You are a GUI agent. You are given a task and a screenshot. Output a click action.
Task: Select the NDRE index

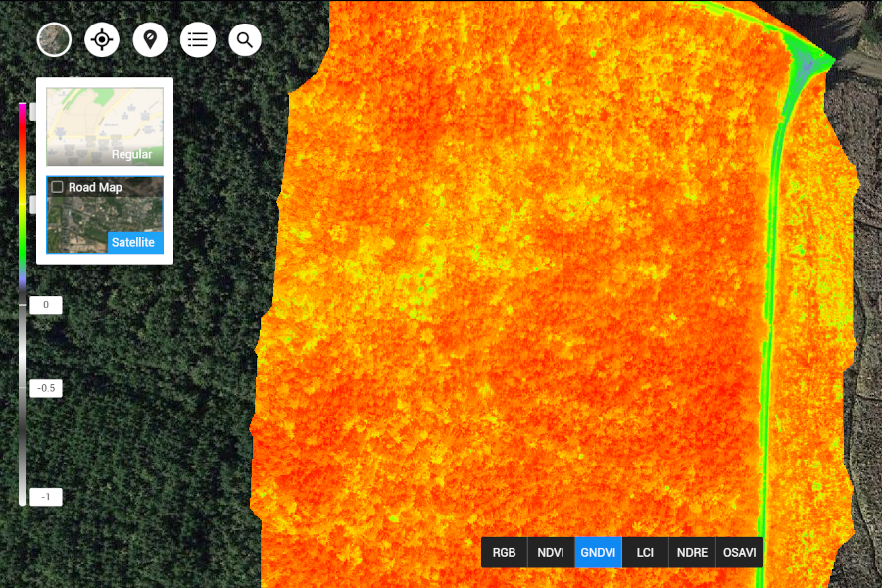pos(691,552)
